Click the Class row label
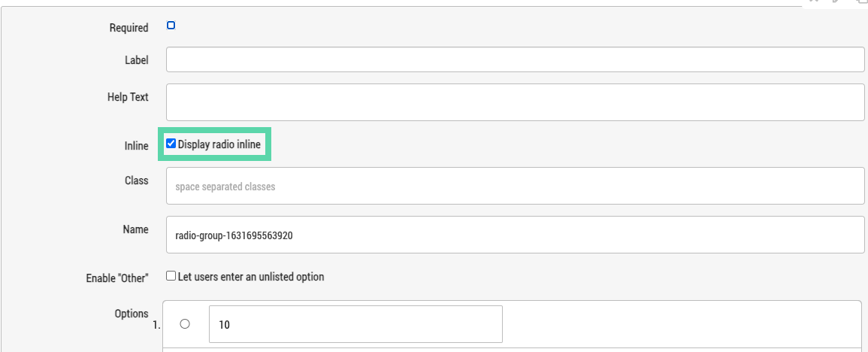Screen dimensions: 868x352 point(137,181)
